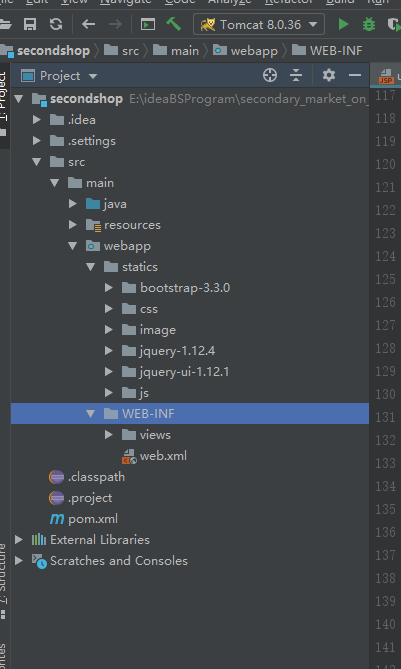Viewport: 401px width, 669px height.
Task: Collapse the statics folder arrow
Action: (x=90, y=267)
